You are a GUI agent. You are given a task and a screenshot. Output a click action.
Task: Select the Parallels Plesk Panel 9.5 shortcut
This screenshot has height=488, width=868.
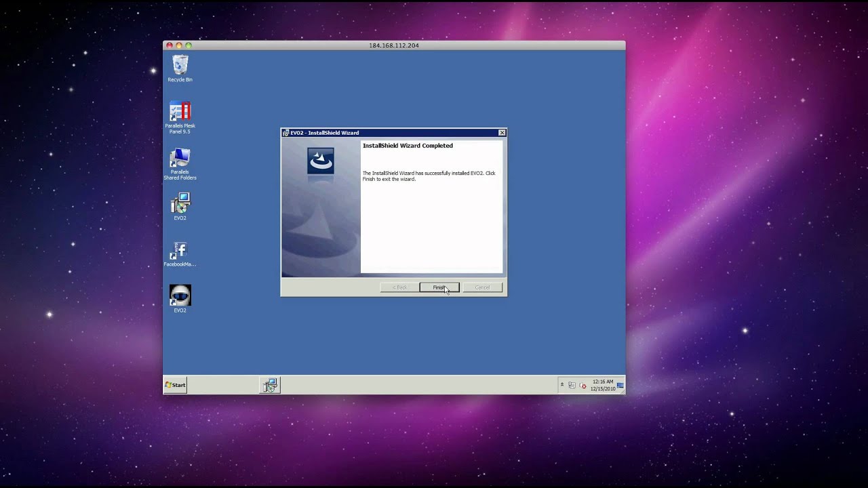[x=180, y=117]
